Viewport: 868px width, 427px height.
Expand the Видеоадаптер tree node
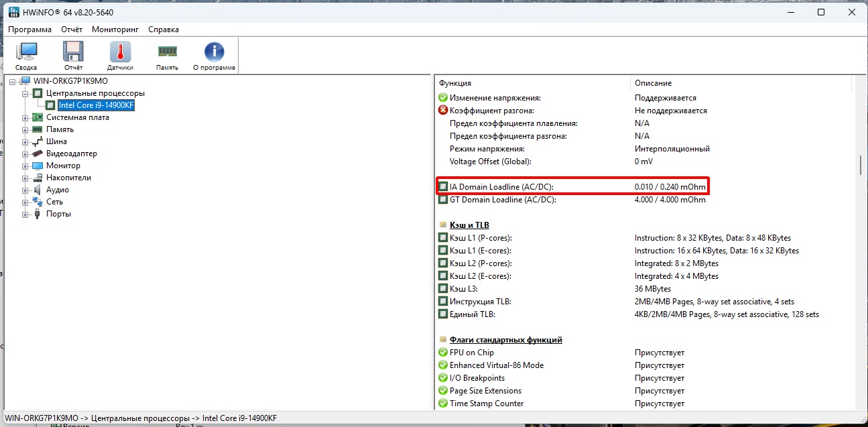point(25,154)
